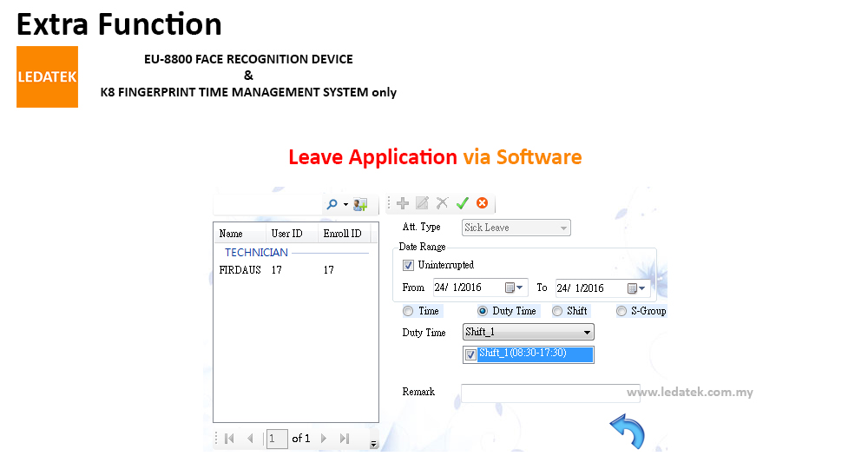Click the search text box
Screen dimensions: 868x476
[268, 204]
